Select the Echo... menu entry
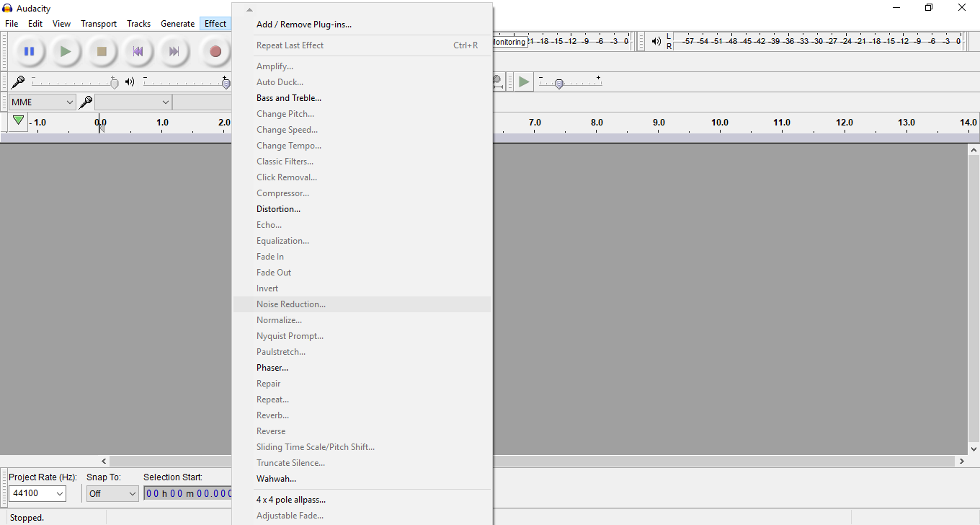980x525 pixels. (362, 225)
